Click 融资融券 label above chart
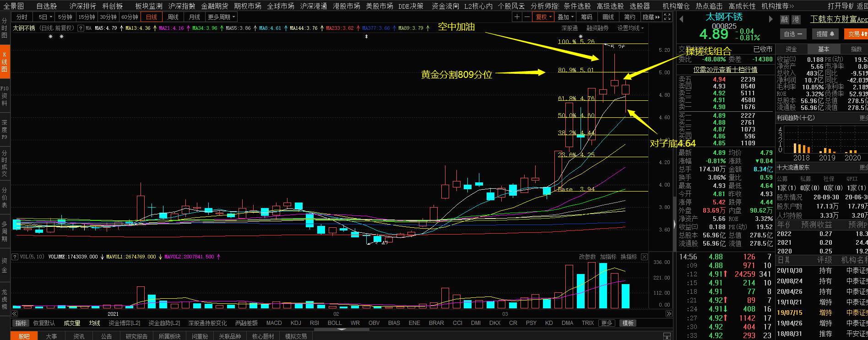This screenshot has height=340, width=868. (x=597, y=28)
